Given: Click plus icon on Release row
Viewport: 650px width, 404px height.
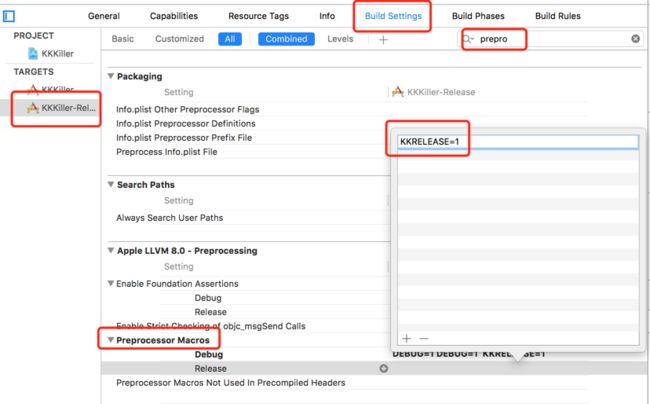Looking at the screenshot, I should pyautogui.click(x=384, y=368).
